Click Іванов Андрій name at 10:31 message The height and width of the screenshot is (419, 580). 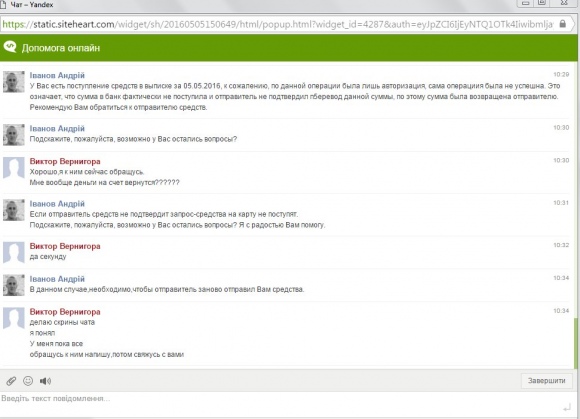pyautogui.click(x=57, y=204)
